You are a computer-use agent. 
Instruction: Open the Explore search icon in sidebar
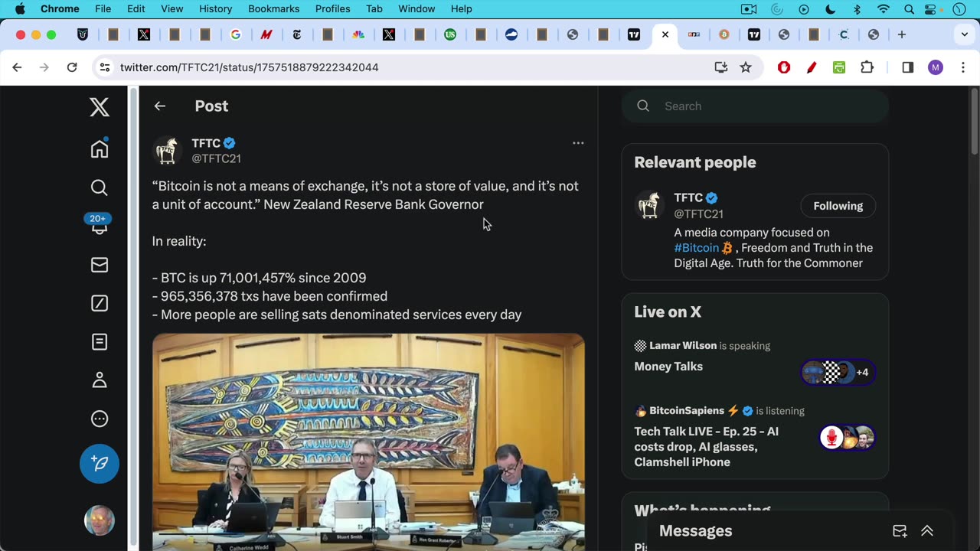(x=100, y=187)
